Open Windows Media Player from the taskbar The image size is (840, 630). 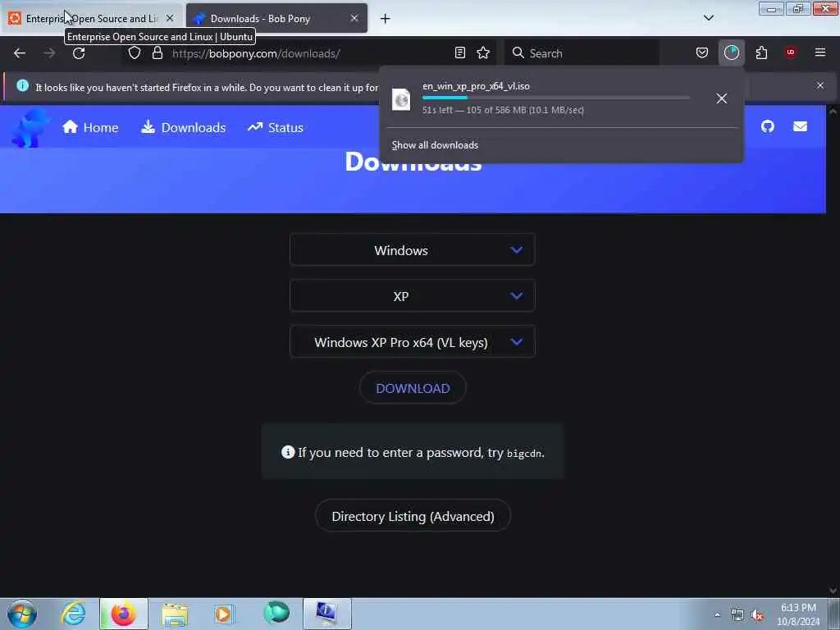(x=224, y=614)
